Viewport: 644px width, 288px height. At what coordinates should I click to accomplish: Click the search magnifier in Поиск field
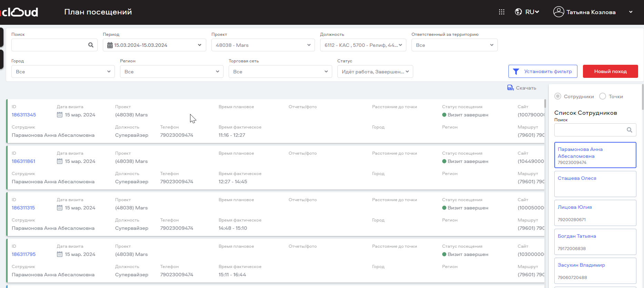pyautogui.click(x=91, y=45)
